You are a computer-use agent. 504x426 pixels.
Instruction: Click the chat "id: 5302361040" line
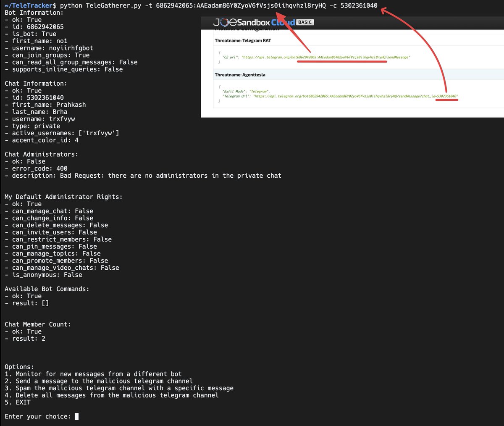[34, 98]
